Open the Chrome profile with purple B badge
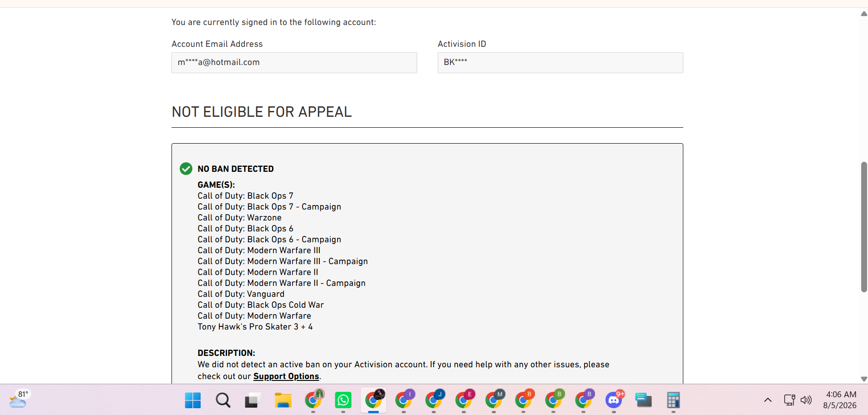The height and width of the screenshot is (415, 868). [584, 400]
